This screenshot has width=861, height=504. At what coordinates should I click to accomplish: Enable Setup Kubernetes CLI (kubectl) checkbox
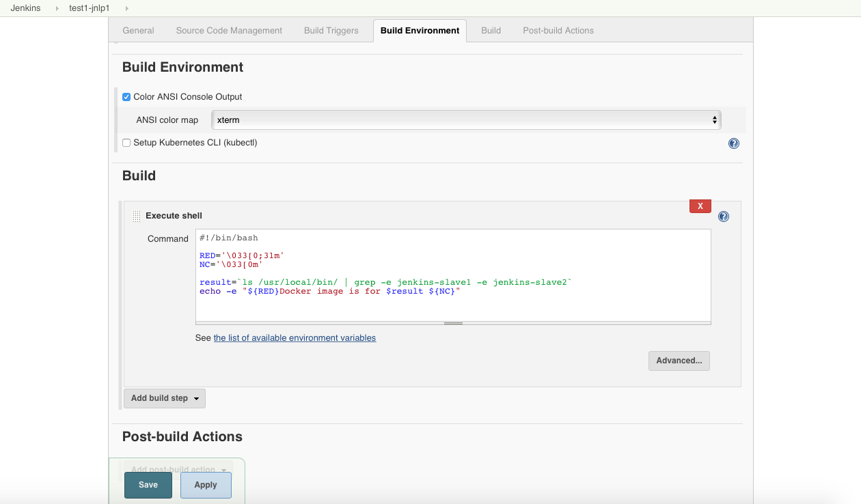126,143
